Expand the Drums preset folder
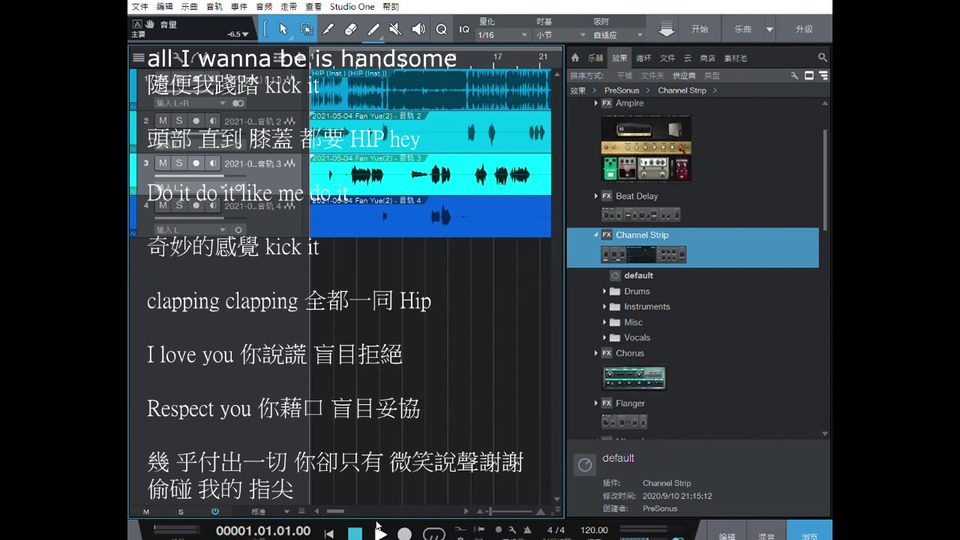The image size is (960, 540). click(604, 291)
